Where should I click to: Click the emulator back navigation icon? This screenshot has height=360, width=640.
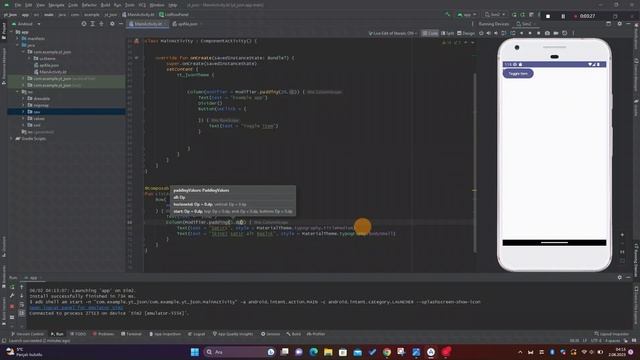(x=521, y=33)
